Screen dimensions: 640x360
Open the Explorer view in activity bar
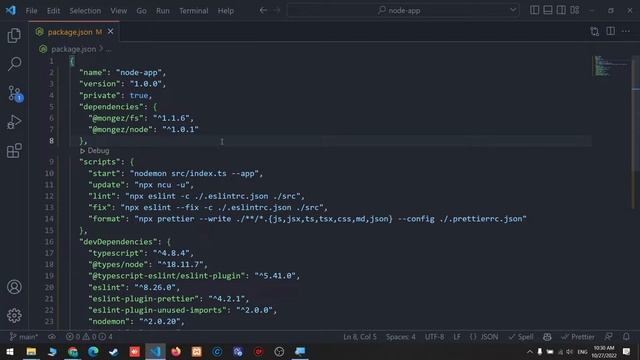coord(14,36)
